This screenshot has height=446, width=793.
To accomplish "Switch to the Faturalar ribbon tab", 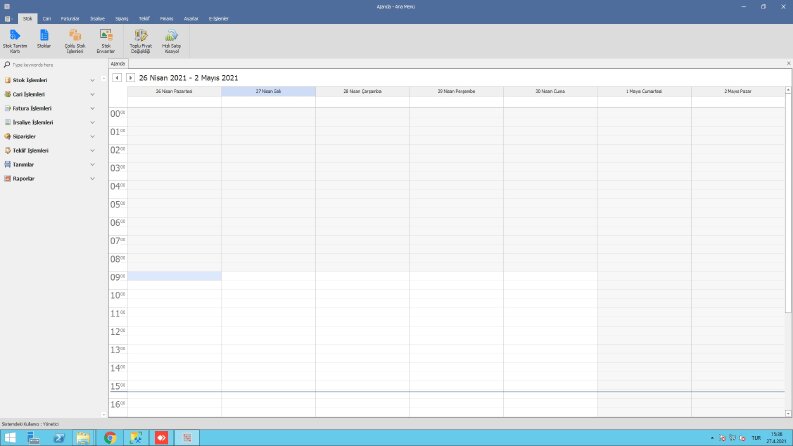I will [x=70, y=19].
